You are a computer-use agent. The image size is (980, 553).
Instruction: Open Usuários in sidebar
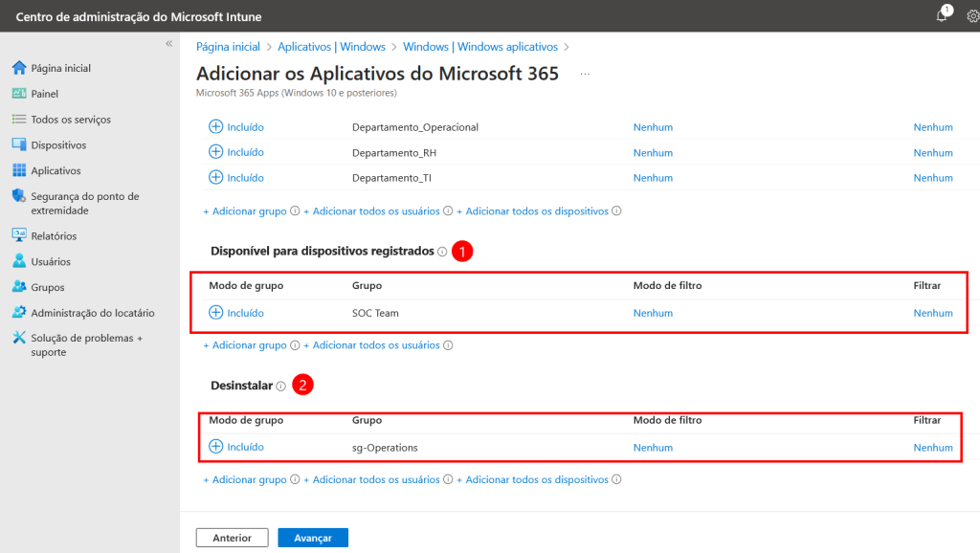(x=51, y=262)
